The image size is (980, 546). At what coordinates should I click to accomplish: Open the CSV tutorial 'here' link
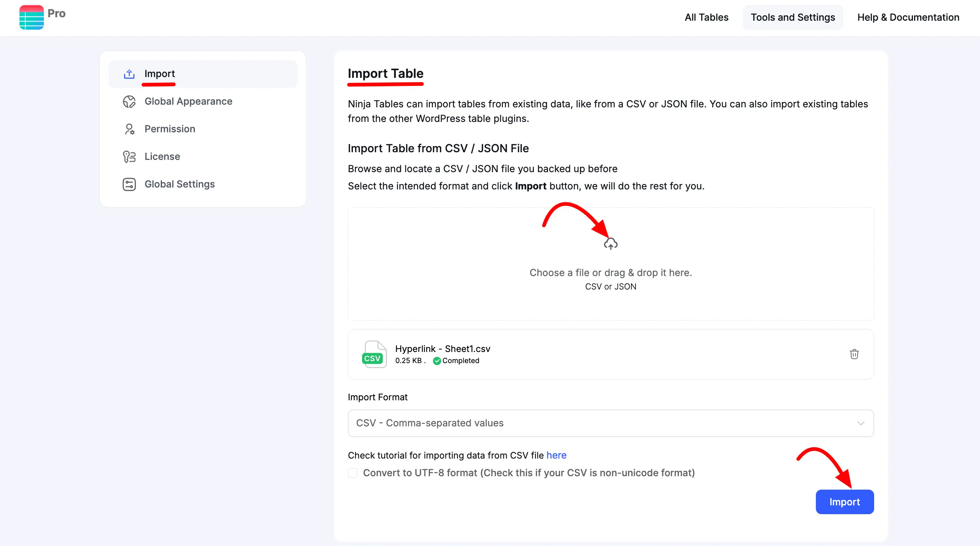(556, 455)
